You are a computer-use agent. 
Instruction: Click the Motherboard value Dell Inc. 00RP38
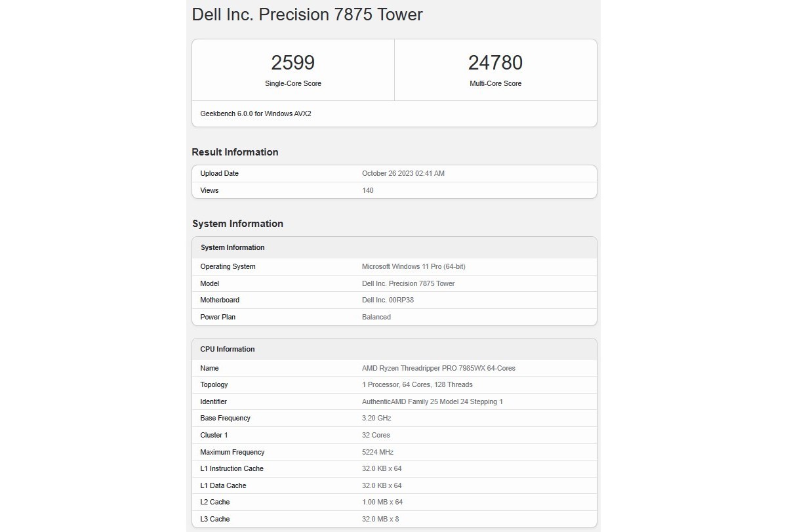[388, 300]
